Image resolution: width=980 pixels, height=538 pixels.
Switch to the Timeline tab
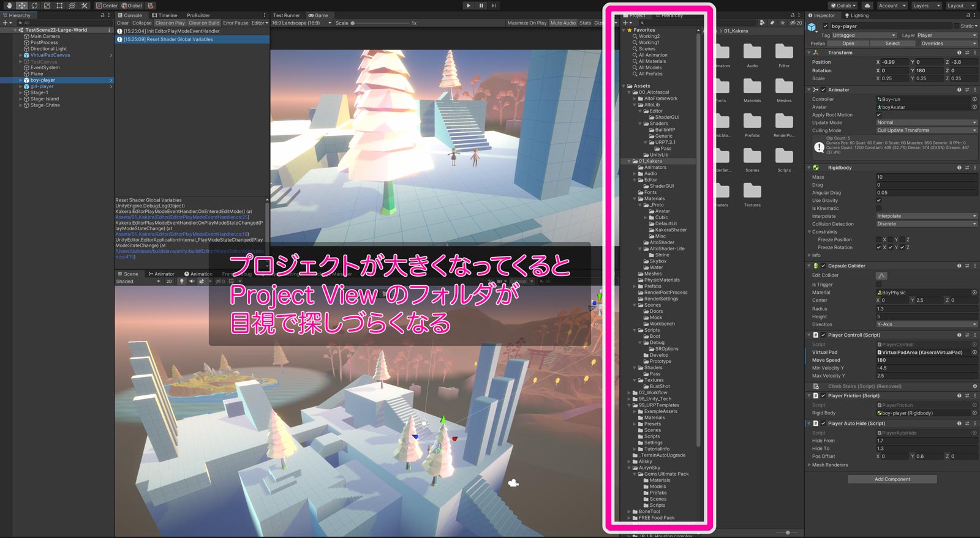pos(165,15)
